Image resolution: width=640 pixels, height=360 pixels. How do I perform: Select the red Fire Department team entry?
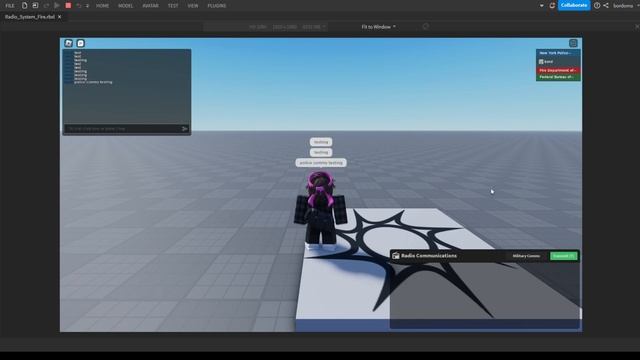pyautogui.click(x=558, y=70)
